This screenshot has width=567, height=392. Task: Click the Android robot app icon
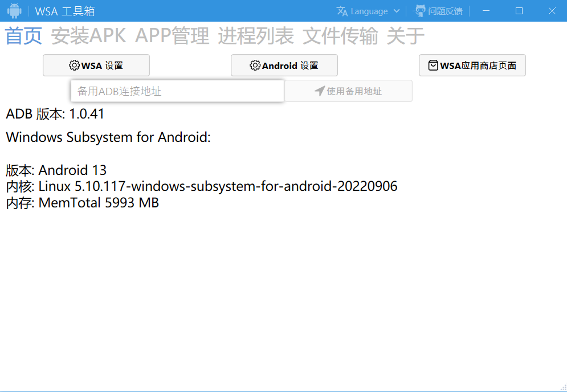14,11
